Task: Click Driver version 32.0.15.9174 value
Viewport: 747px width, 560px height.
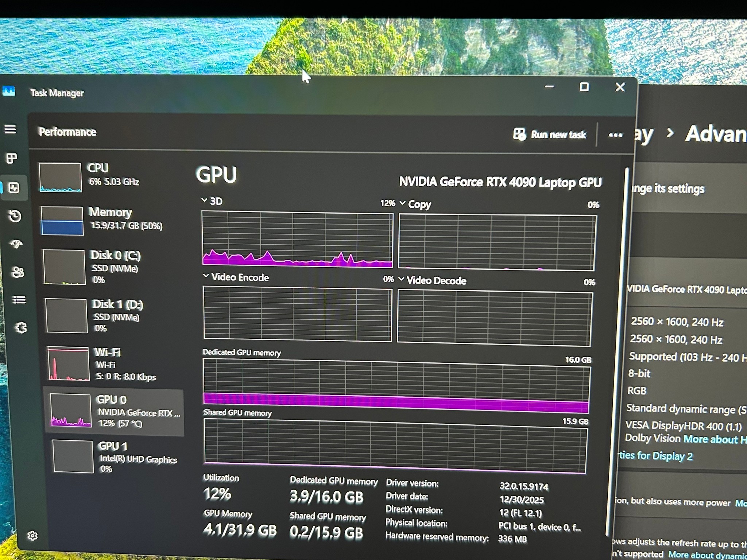Action: tap(524, 486)
